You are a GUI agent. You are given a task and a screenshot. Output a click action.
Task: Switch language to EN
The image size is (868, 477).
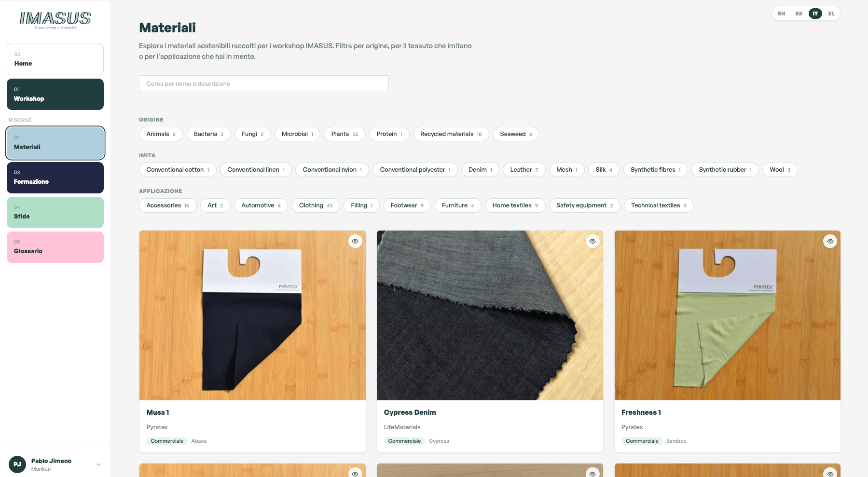click(781, 14)
